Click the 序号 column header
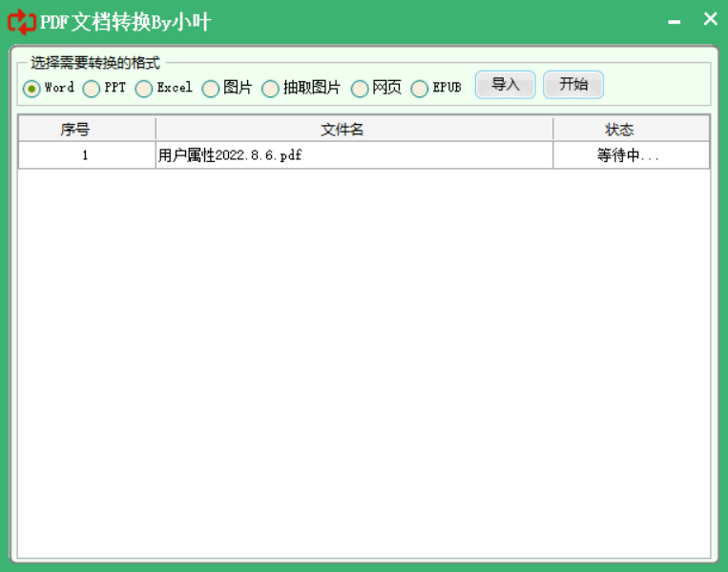 87,130
